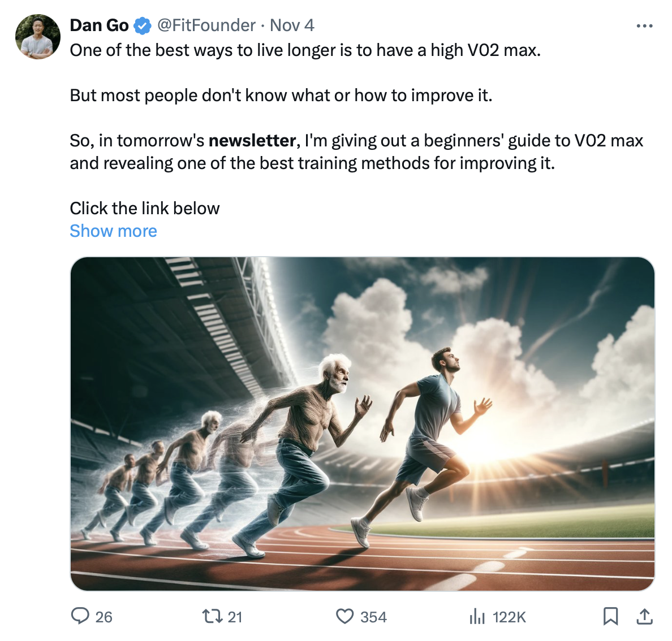Click the 21 reposts count

[235, 617]
